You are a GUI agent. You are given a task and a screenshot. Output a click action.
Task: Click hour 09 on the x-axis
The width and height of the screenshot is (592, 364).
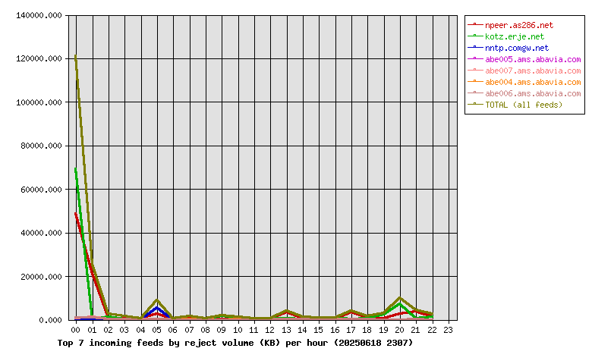[x=222, y=330]
